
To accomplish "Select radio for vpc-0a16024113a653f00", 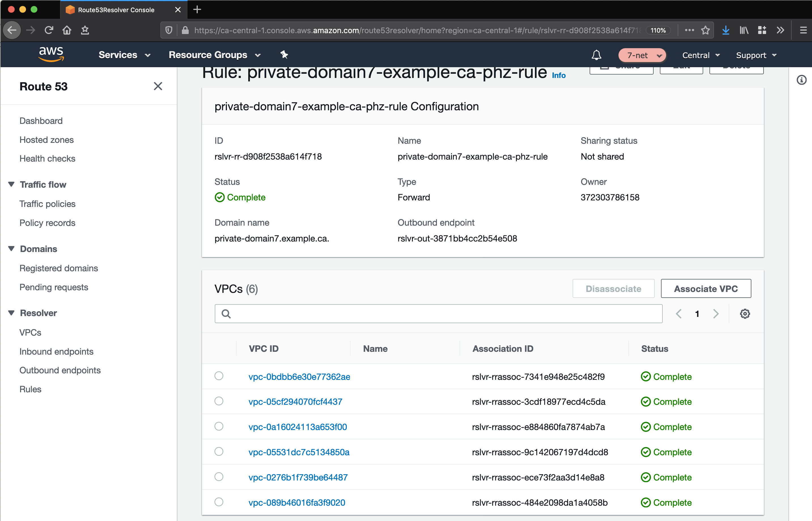I will pos(219,426).
